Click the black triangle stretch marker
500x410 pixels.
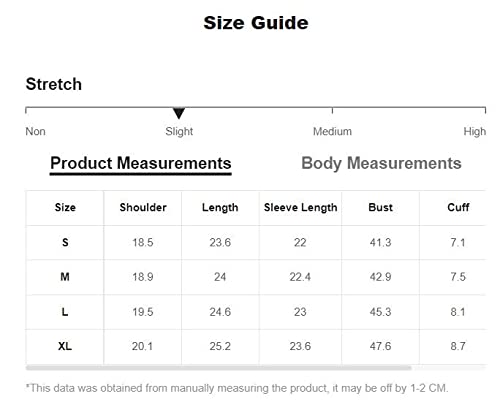(x=179, y=113)
